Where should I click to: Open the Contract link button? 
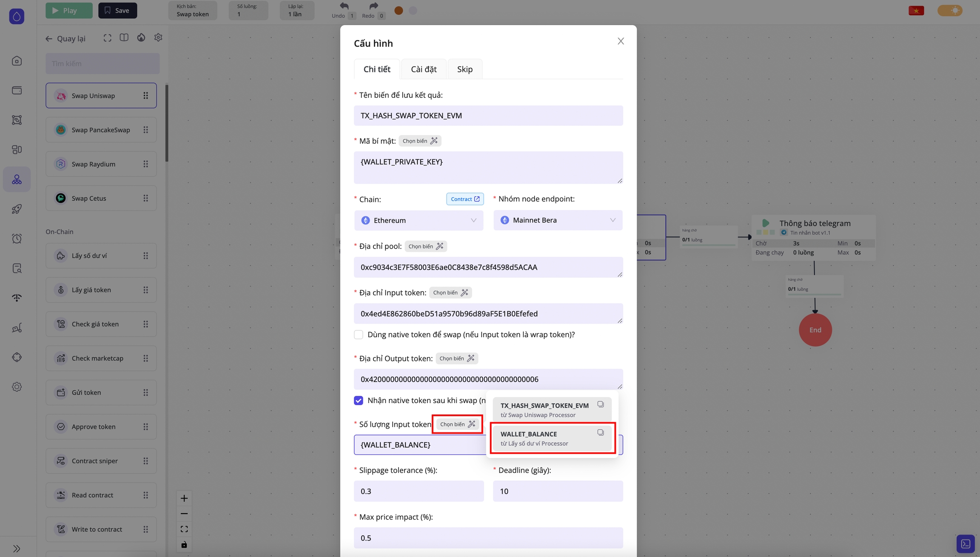tap(464, 199)
